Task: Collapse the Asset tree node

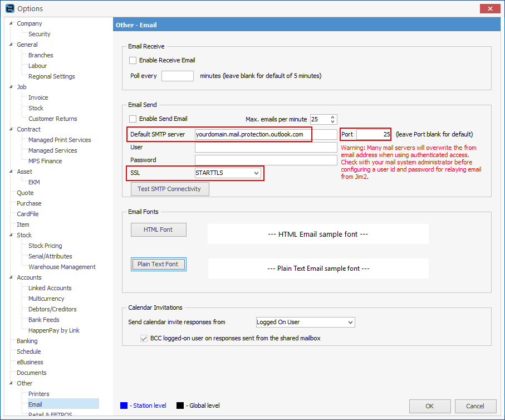Action: 11,172
